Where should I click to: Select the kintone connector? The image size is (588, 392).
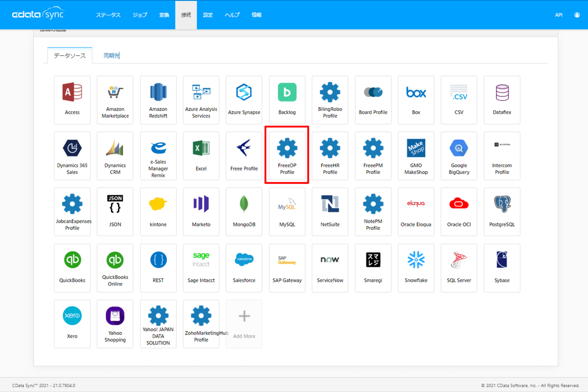tap(158, 212)
